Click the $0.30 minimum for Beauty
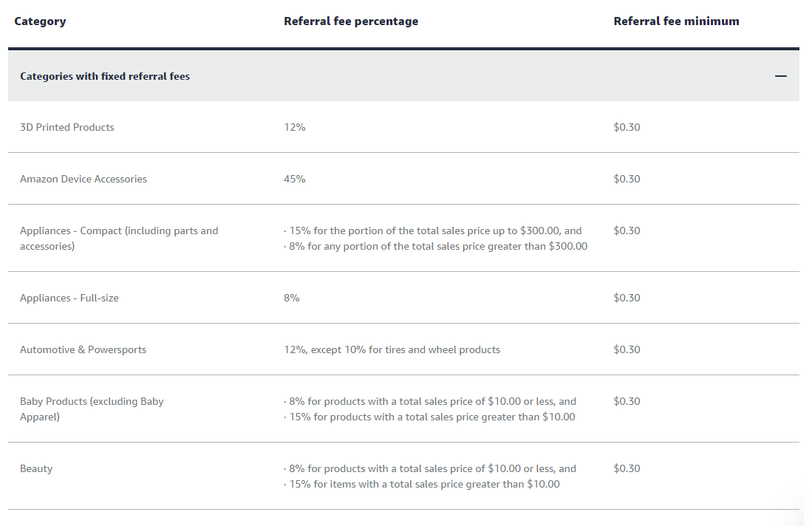The height and width of the screenshot is (526, 812). 627,468
